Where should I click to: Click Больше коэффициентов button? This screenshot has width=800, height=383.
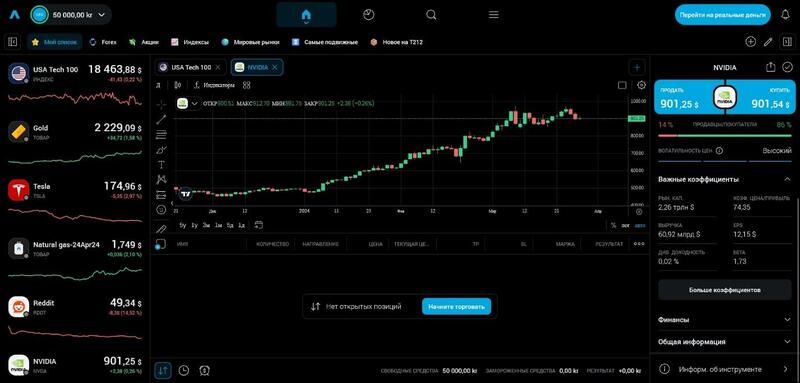pyautogui.click(x=724, y=290)
